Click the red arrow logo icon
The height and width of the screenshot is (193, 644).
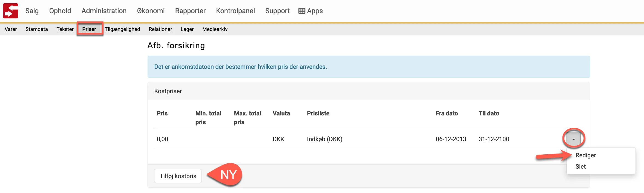click(x=10, y=11)
